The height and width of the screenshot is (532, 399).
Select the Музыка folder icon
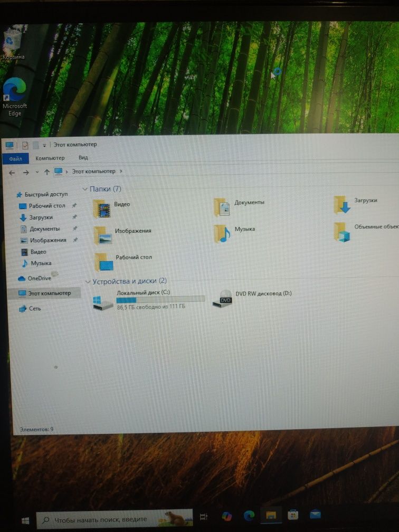[x=222, y=234]
